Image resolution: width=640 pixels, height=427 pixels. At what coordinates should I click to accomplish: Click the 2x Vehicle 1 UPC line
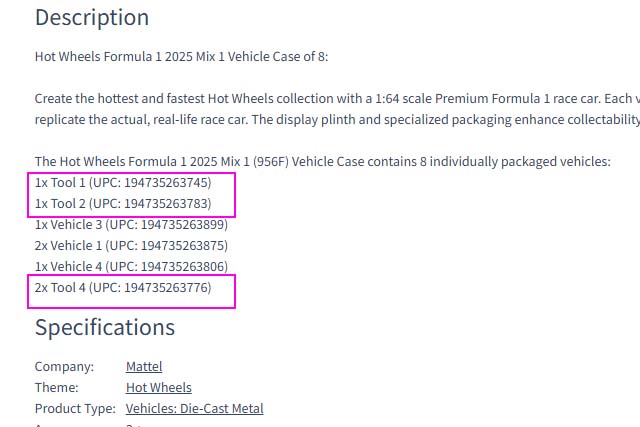click(131, 245)
